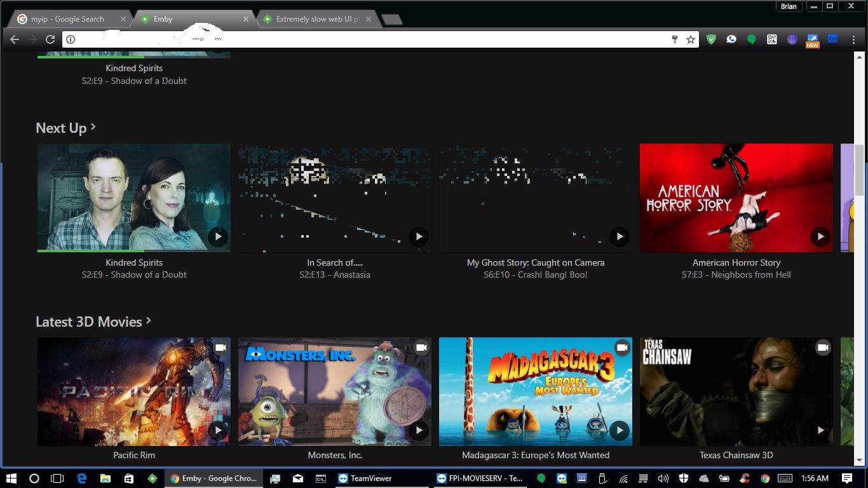Image resolution: width=868 pixels, height=488 pixels.
Task: Click the browser address bar
Action: (x=369, y=39)
